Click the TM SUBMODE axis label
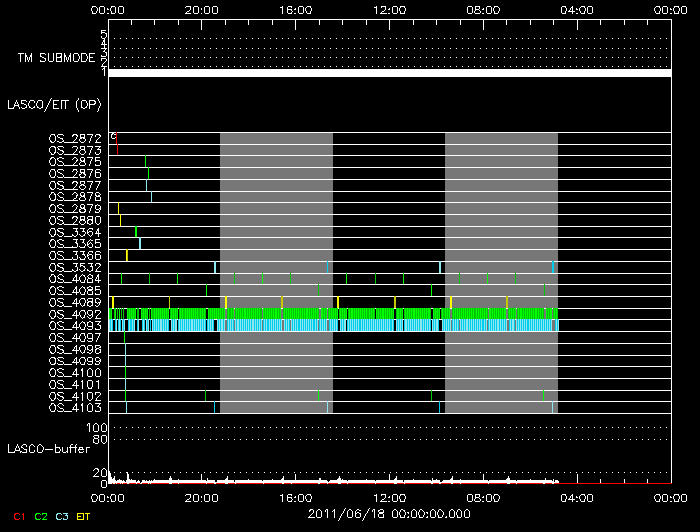Screen dimensions: 700x532 tap(56, 58)
